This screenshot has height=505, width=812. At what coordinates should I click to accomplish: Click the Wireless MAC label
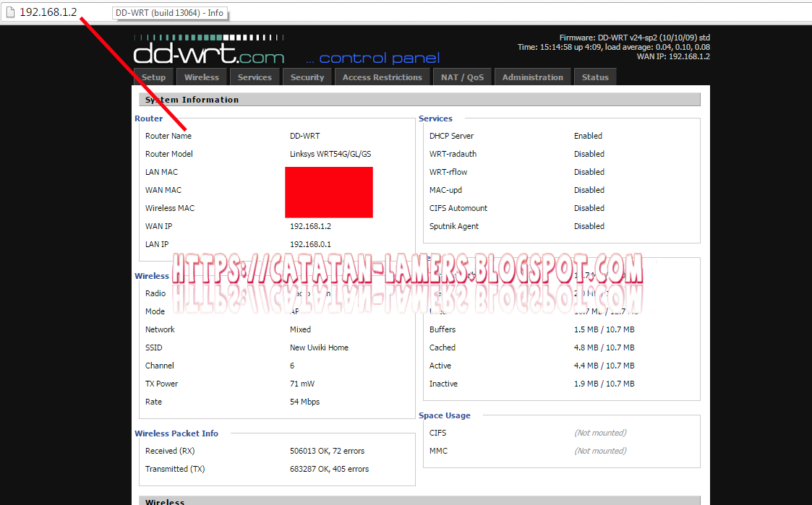point(170,209)
